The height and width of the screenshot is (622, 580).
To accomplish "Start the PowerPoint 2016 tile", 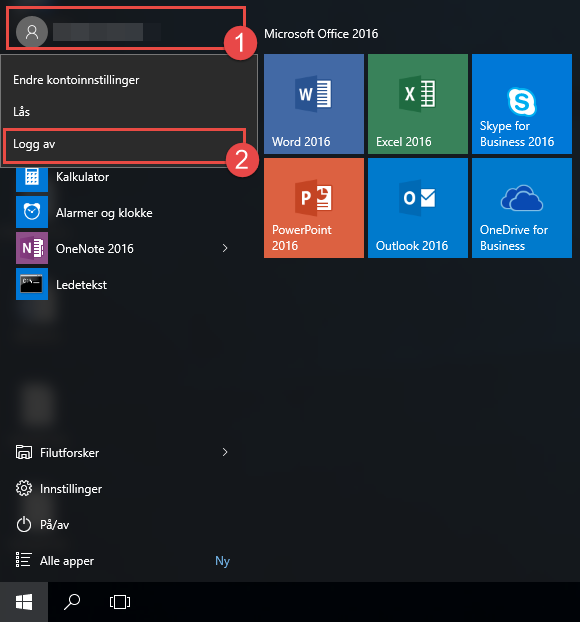I will [x=314, y=208].
